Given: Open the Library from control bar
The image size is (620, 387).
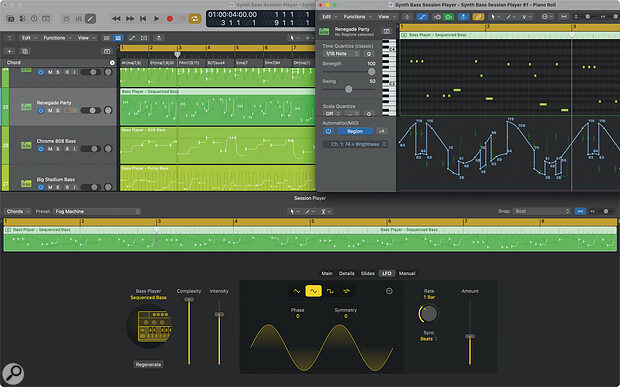Looking at the screenshot, I should [x=11, y=19].
